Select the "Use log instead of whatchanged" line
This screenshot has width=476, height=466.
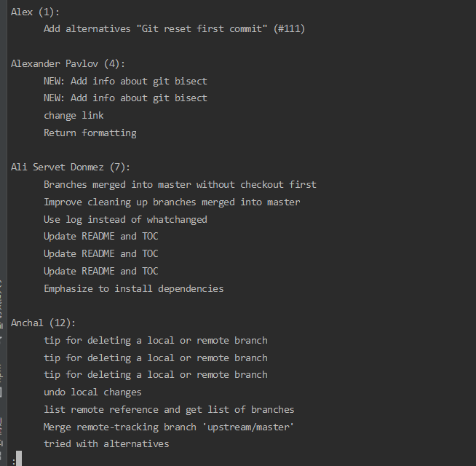[125, 219]
